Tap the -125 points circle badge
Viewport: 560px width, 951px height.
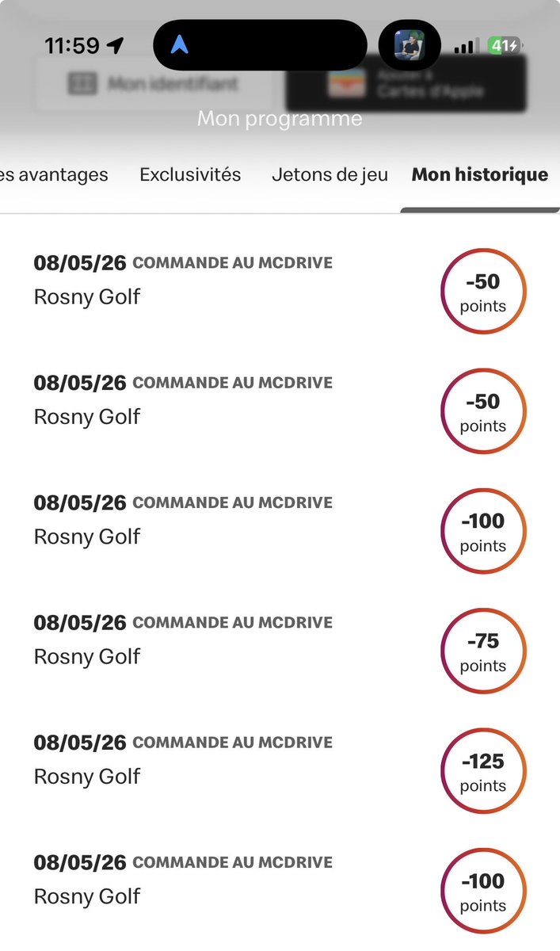click(x=483, y=770)
